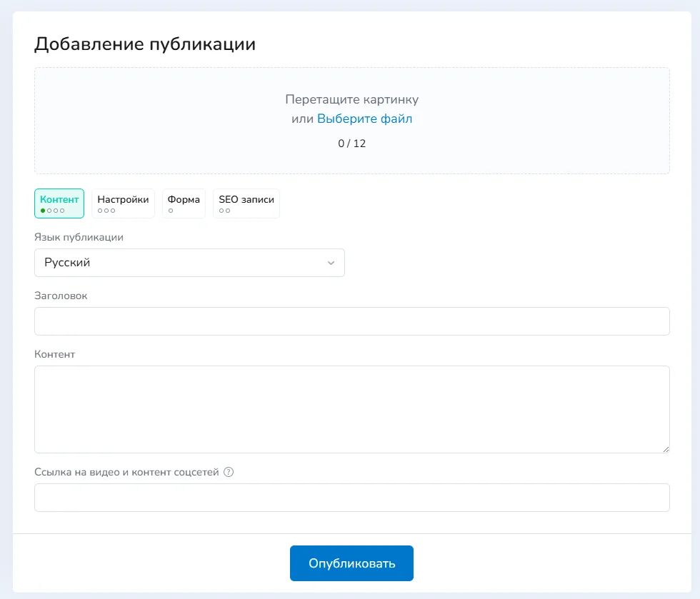The width and height of the screenshot is (700, 599).
Task: Click the progress dots under the Настройки tab
Action: [106, 211]
